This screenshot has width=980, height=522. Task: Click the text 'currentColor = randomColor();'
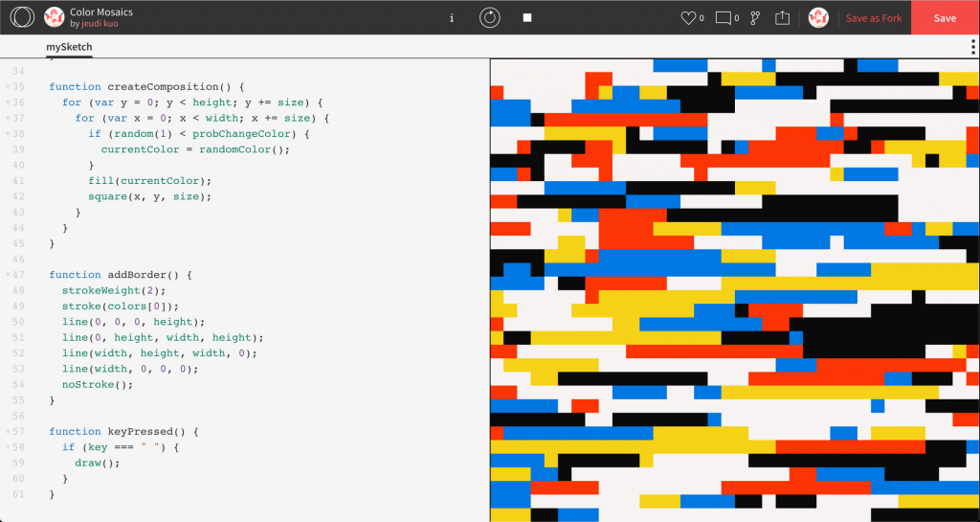click(x=195, y=149)
